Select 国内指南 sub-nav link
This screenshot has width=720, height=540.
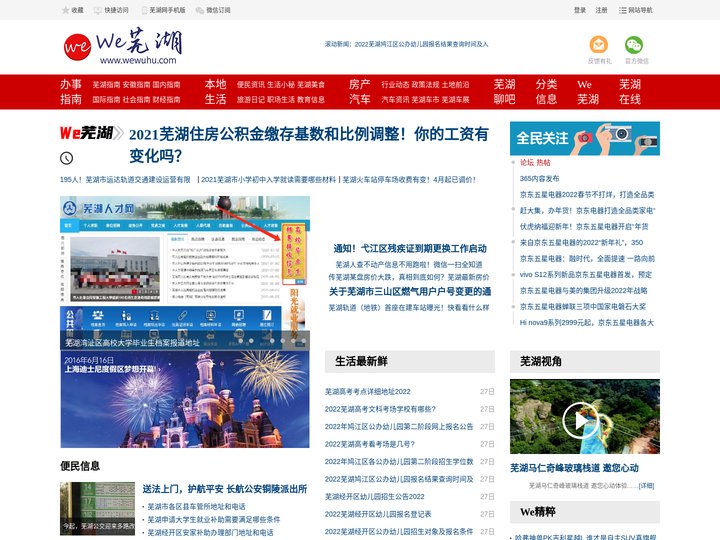[166, 85]
